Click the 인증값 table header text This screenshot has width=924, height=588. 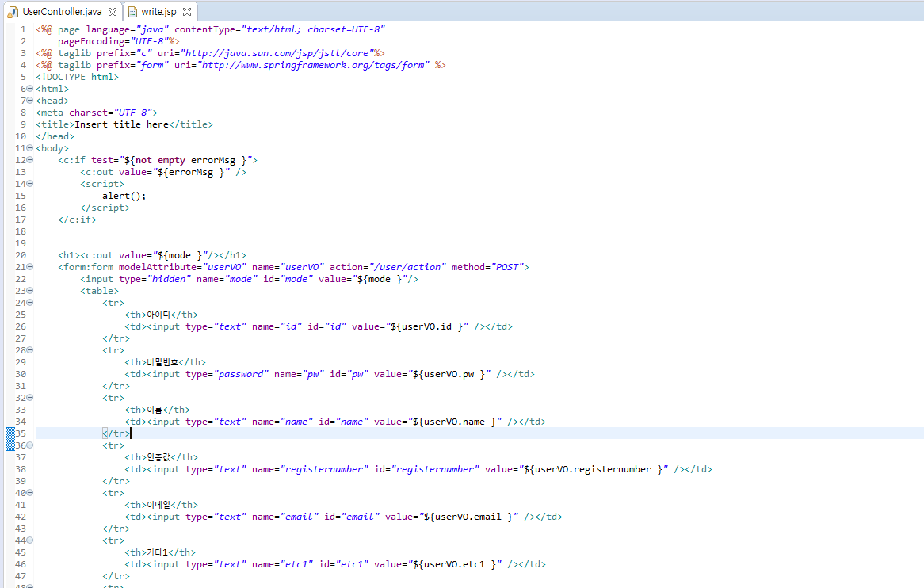click(158, 457)
